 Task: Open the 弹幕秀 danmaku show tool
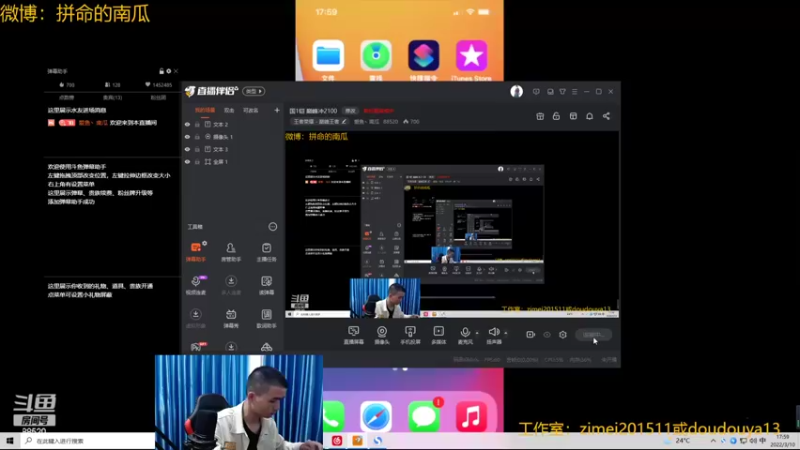coord(231,318)
